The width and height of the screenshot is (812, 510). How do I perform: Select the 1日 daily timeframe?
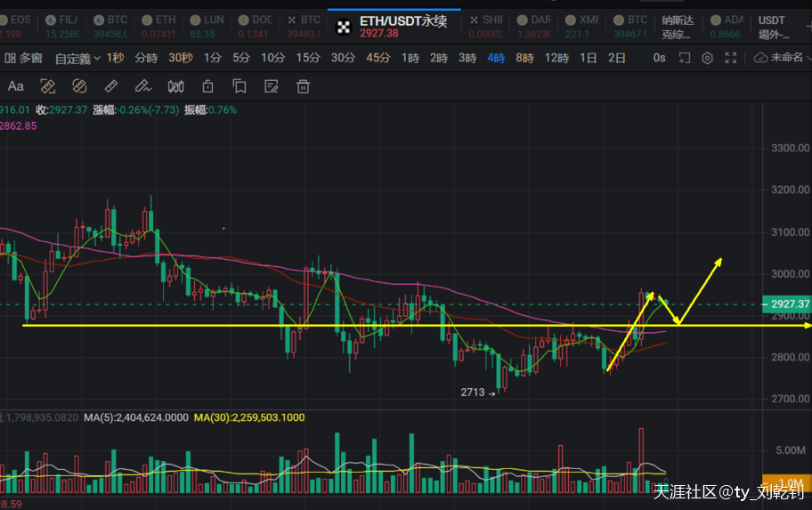[589, 58]
